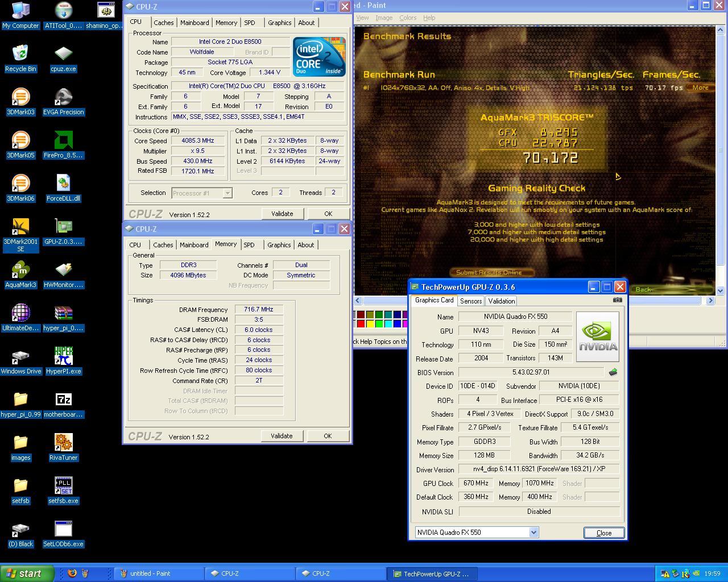Click OK in CPU-Z processor window

[x=328, y=214]
